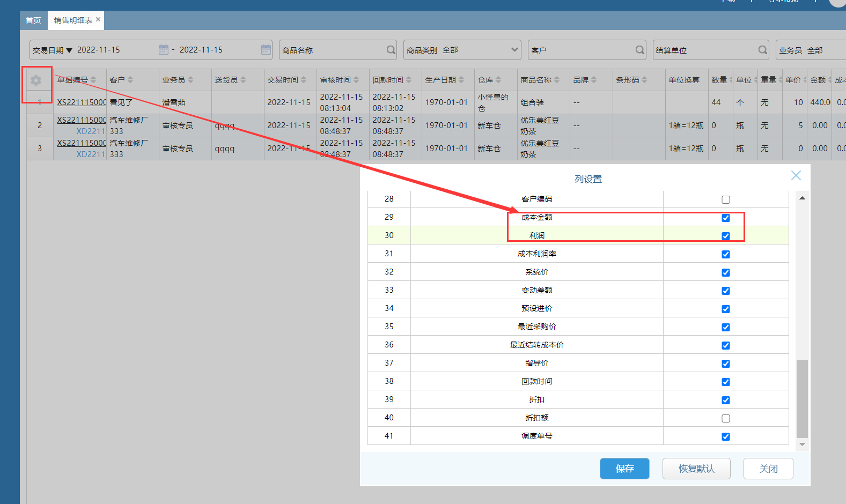The height and width of the screenshot is (504, 846).
Task: Uncheck 最近采购价 column checkbox
Action: tap(726, 327)
